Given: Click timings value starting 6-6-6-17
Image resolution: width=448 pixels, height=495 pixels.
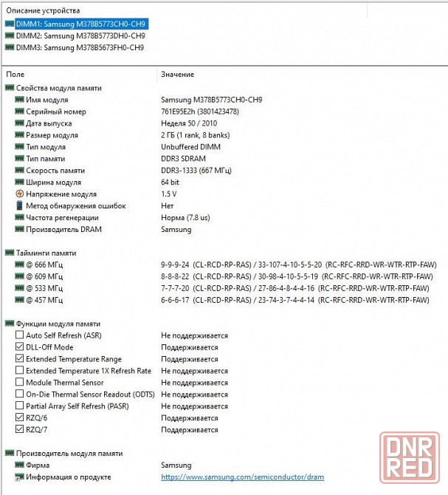Looking at the screenshot, I should click(295, 300).
